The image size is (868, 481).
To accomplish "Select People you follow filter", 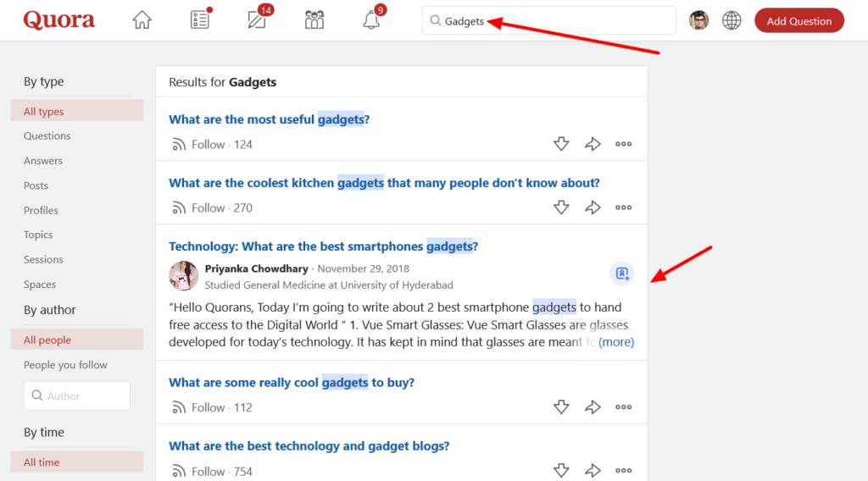I will [65, 365].
